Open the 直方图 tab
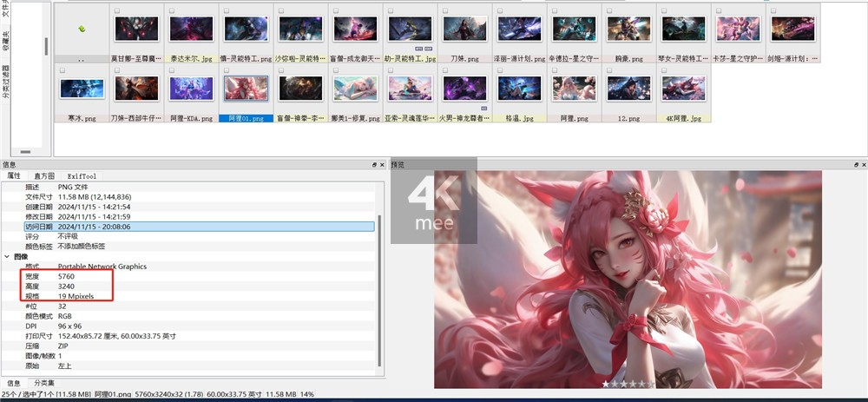 tap(43, 175)
